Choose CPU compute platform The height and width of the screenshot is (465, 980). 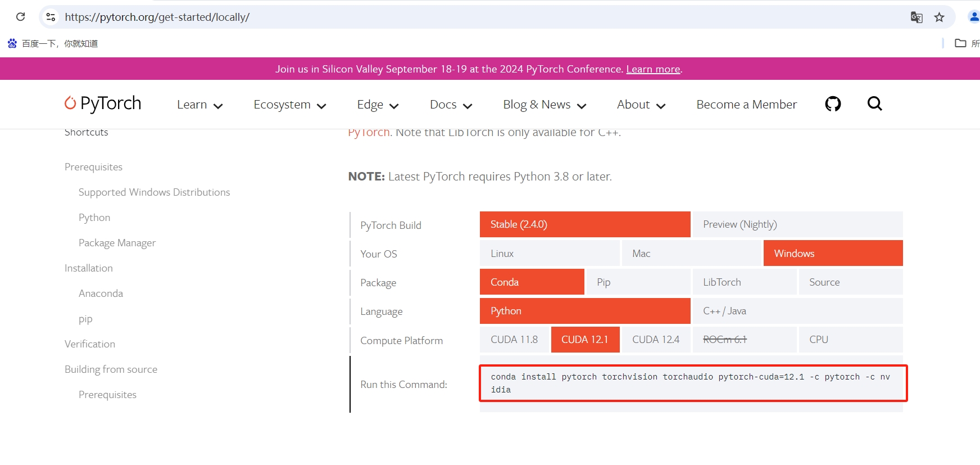click(x=851, y=340)
